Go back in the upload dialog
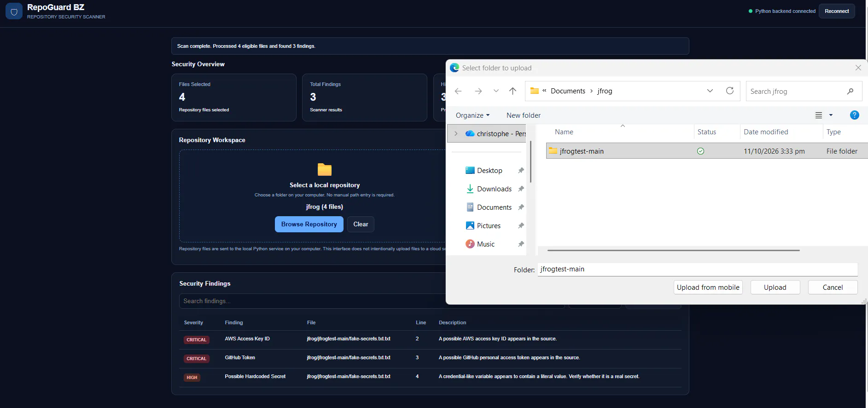 click(458, 91)
